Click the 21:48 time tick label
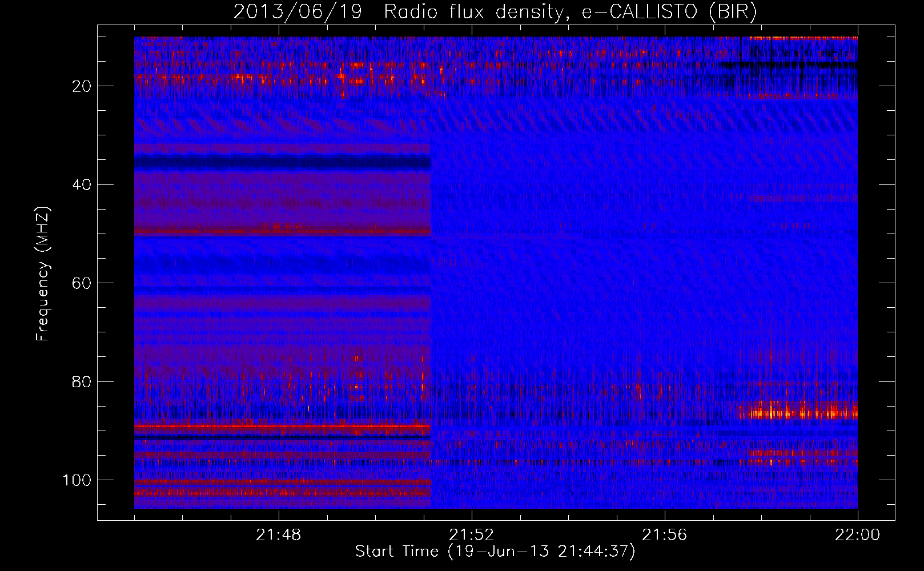Viewport: 924px width, 571px height. pos(279,535)
